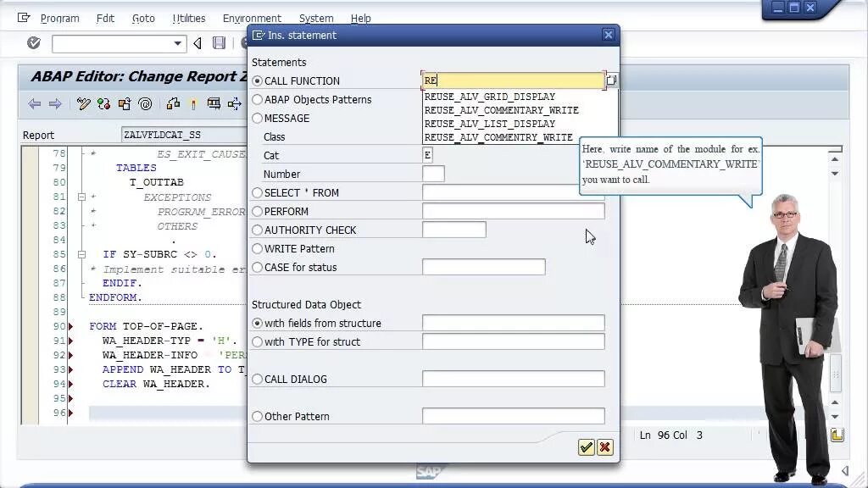Select the ABAP Objects Patterns radio button
868x488 pixels.
click(x=257, y=100)
